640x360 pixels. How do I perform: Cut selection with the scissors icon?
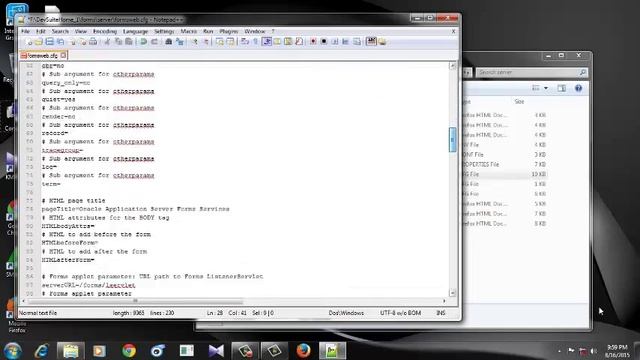(107, 42)
